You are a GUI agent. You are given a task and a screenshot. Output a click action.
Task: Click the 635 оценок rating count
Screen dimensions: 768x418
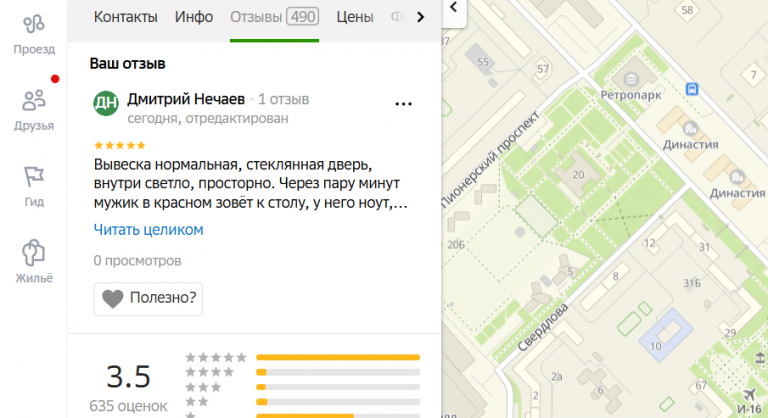pyautogui.click(x=128, y=406)
